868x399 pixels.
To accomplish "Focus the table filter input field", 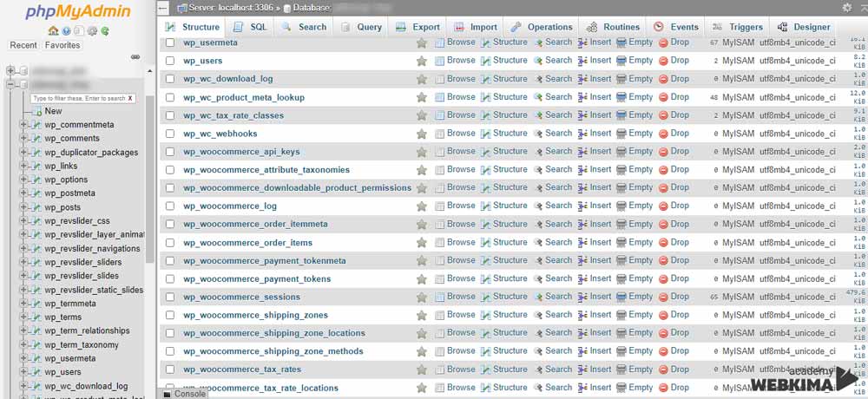I will tap(79, 99).
